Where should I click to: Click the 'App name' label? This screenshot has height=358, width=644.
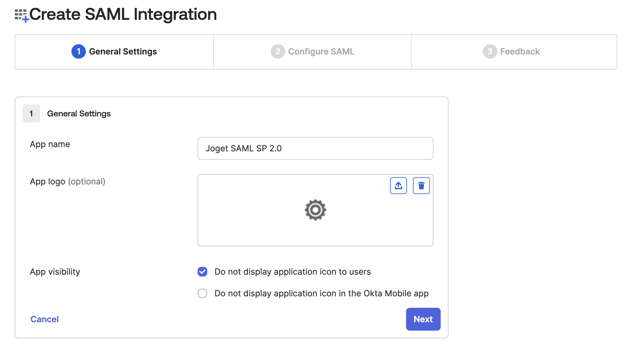pos(50,144)
